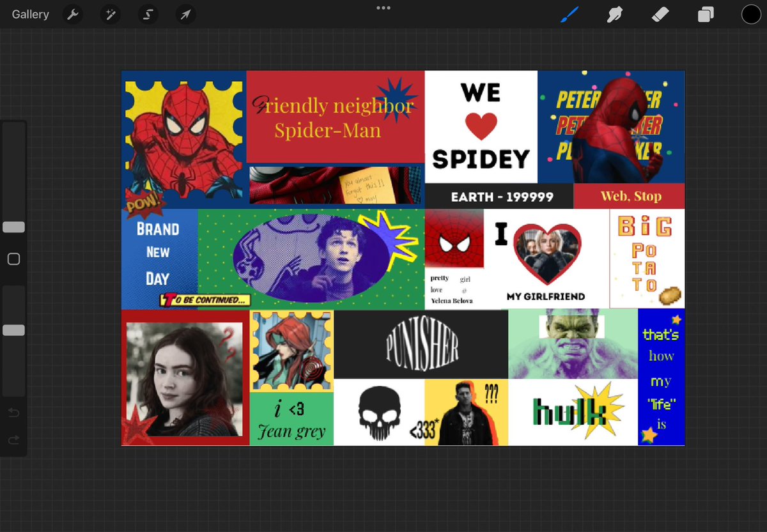Tap the three-dot menu at top center
Viewport: 767px width, 532px height.
pos(383,8)
